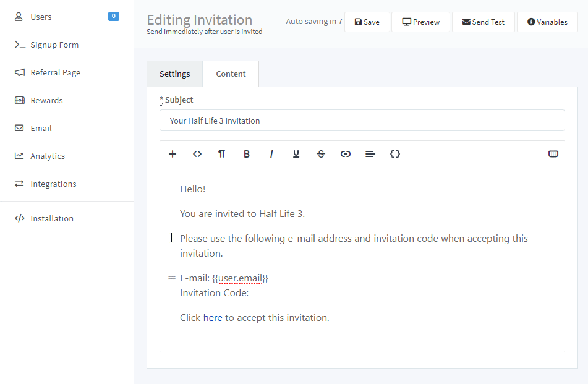Apply underline formatting
Viewport: 588px width, 384px height.
tap(296, 154)
